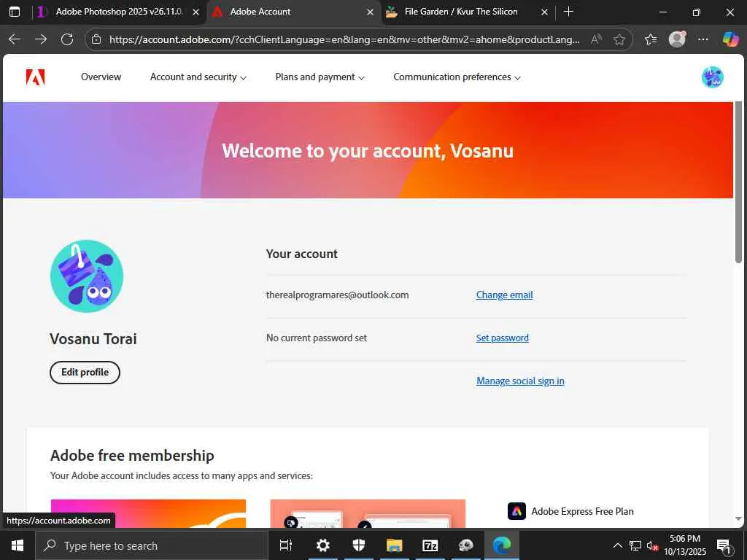The width and height of the screenshot is (747, 560).
Task: Open Task View on taskbar
Action: (286, 545)
